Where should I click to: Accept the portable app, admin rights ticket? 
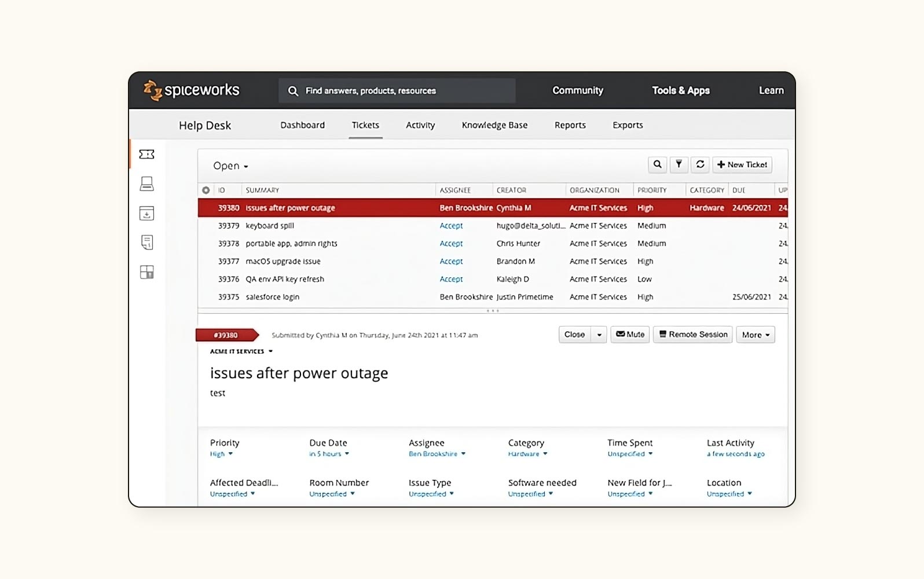coord(451,244)
